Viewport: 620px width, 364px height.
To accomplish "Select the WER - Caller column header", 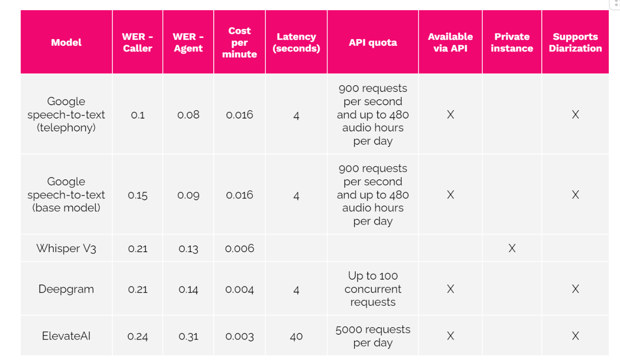I will click(x=137, y=43).
